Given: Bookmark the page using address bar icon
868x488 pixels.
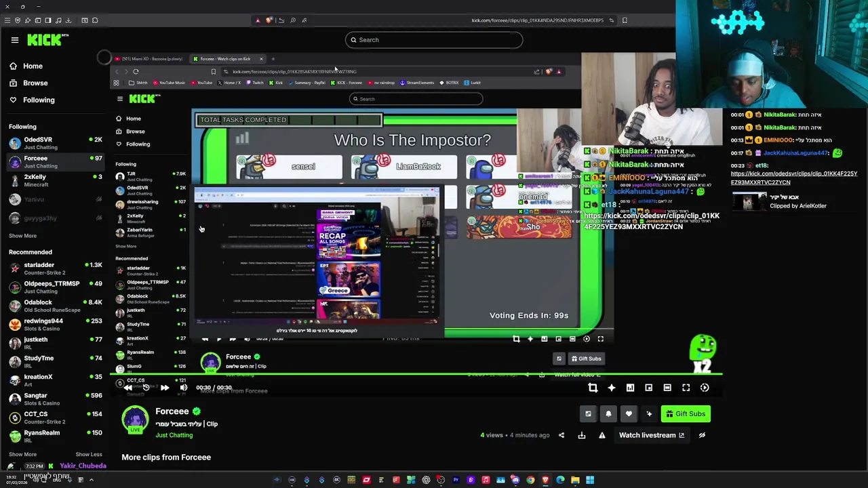Looking at the screenshot, I should pyautogui.click(x=625, y=20).
